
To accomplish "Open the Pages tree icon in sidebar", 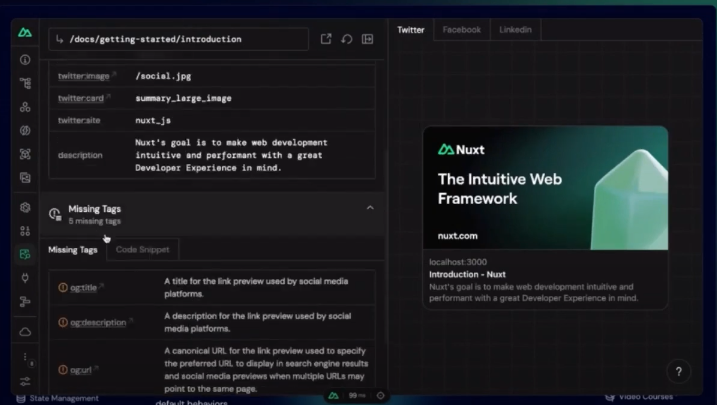I will pos(25,83).
